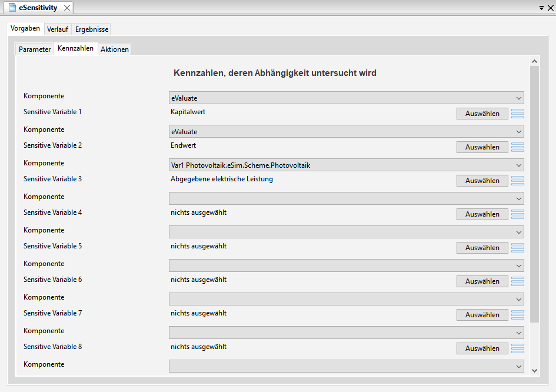Click the scrollbar down arrow
This screenshot has height=392, width=556.
pyautogui.click(x=534, y=371)
